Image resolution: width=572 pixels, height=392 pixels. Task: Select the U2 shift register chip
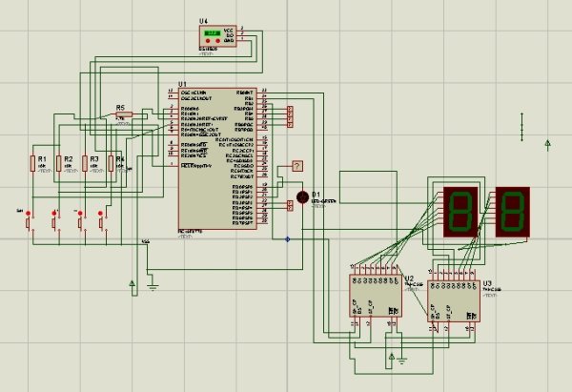[x=376, y=296]
